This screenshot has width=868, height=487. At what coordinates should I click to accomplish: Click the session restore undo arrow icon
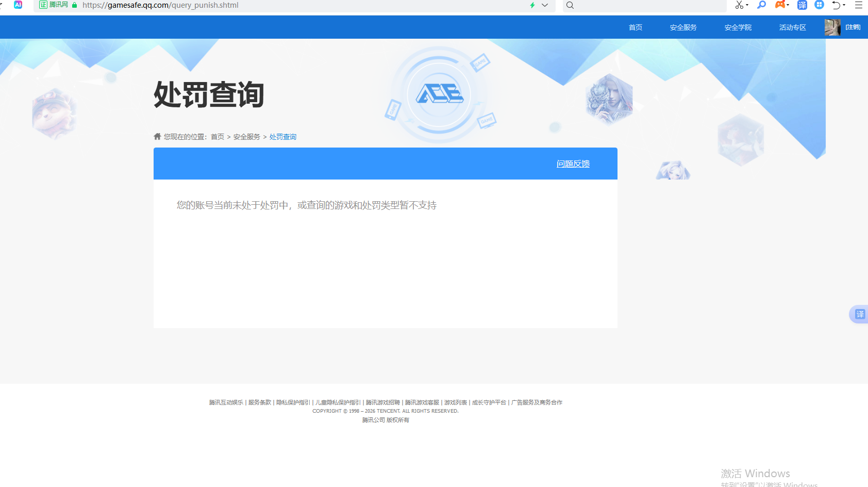[x=836, y=5]
